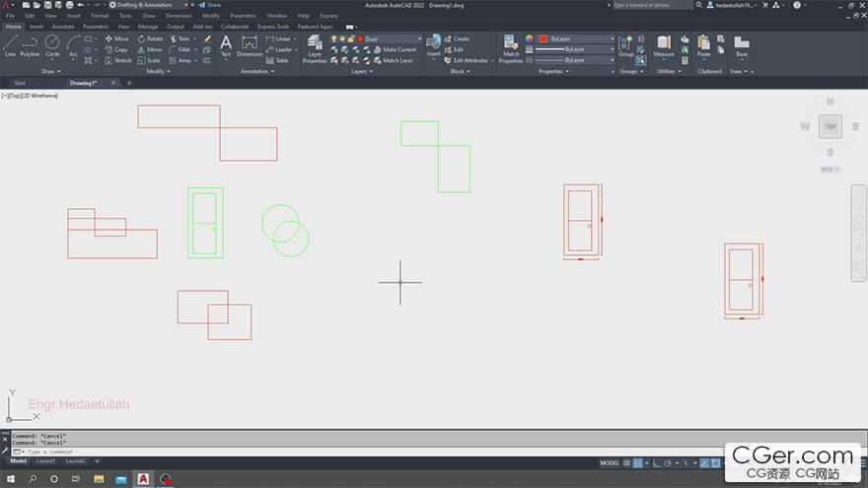
Task: Open the File menu
Action: pyautogui.click(x=11, y=16)
